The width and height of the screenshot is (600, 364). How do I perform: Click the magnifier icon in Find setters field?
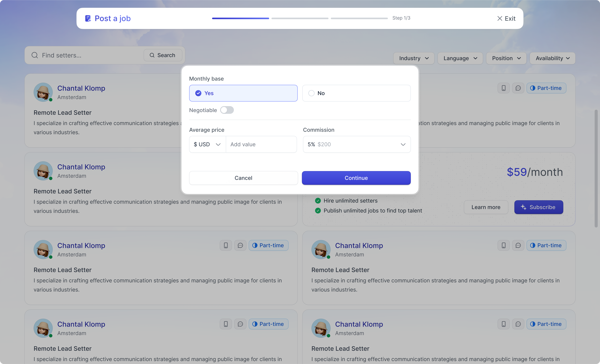35,55
